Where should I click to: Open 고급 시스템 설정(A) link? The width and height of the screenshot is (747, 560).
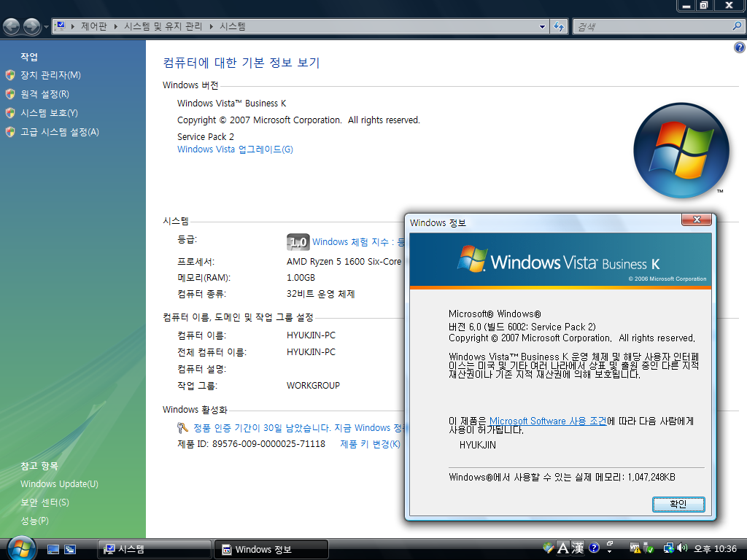60,132
